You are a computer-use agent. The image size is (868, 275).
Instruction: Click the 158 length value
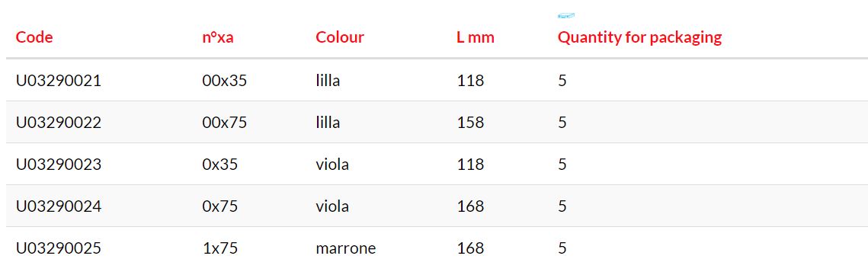pyautogui.click(x=470, y=123)
